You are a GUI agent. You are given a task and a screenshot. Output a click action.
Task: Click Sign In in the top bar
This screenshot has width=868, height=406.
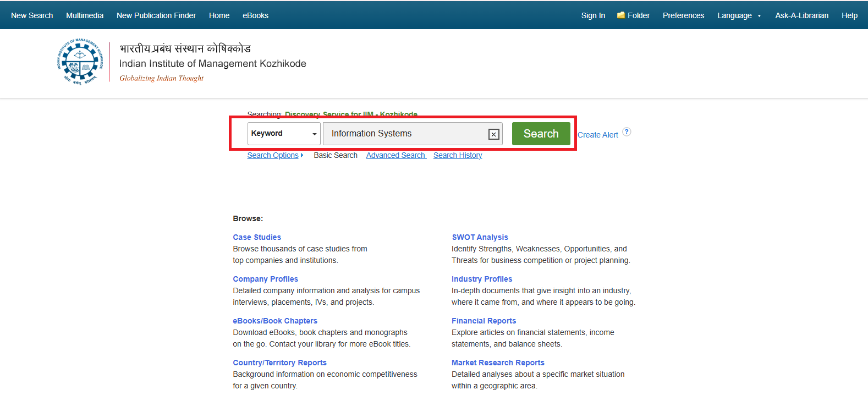click(593, 15)
